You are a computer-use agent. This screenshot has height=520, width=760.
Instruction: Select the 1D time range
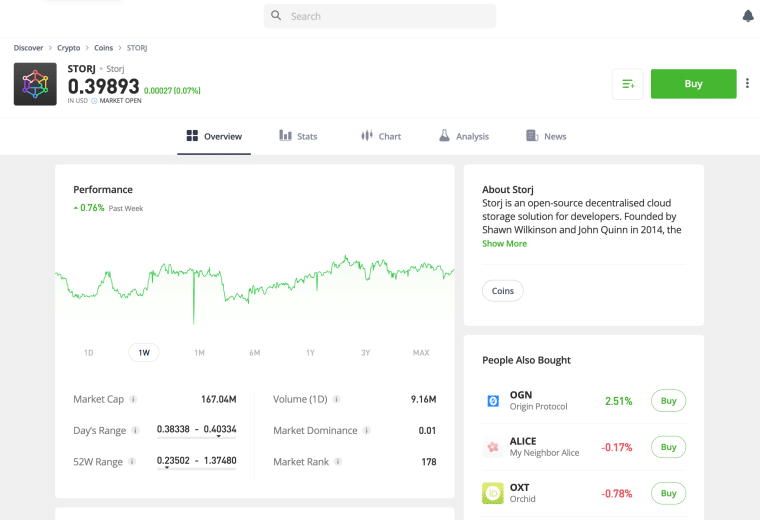click(x=88, y=353)
